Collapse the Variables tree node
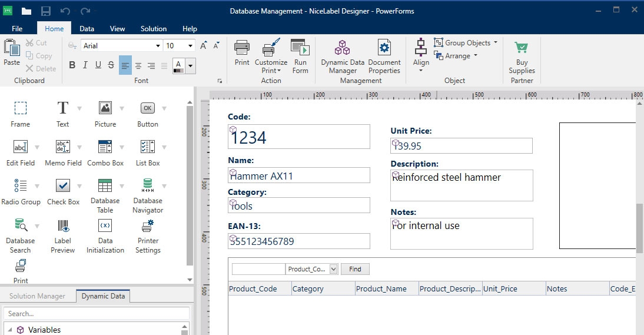 pyautogui.click(x=9, y=330)
